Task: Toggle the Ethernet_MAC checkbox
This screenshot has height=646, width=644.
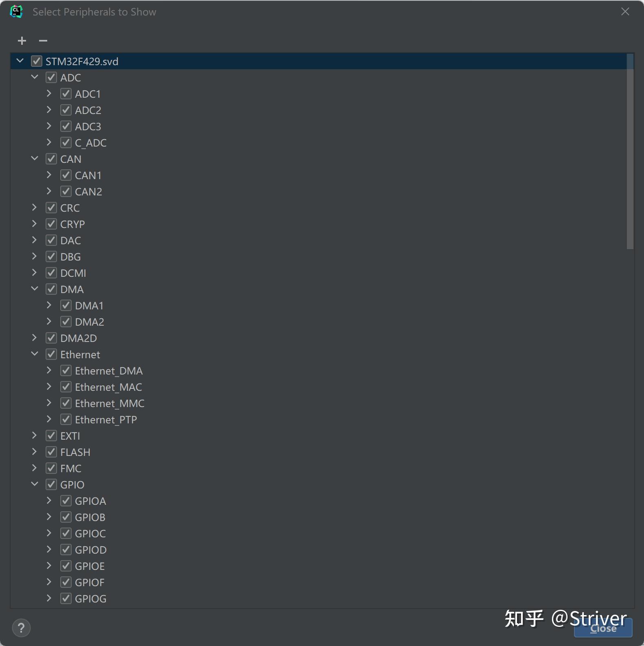Action: [x=66, y=387]
